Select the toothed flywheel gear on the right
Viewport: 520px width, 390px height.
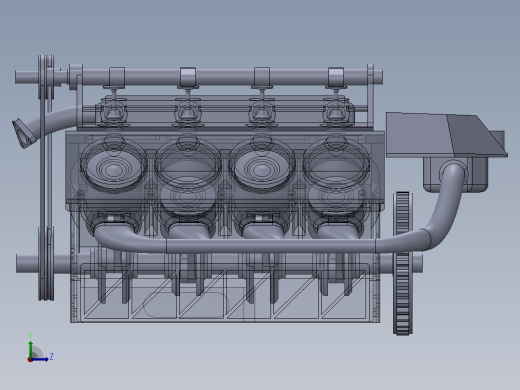click(403, 263)
